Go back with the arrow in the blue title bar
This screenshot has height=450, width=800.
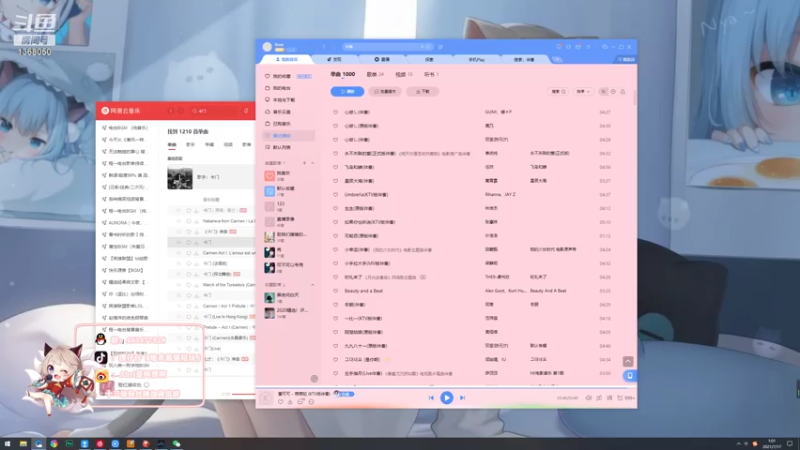[324, 46]
